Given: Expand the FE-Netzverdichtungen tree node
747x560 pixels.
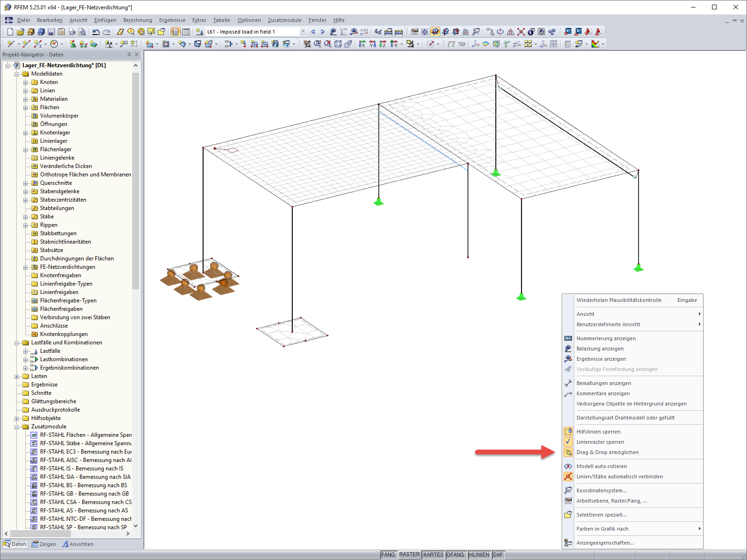Looking at the screenshot, I should point(26,267).
